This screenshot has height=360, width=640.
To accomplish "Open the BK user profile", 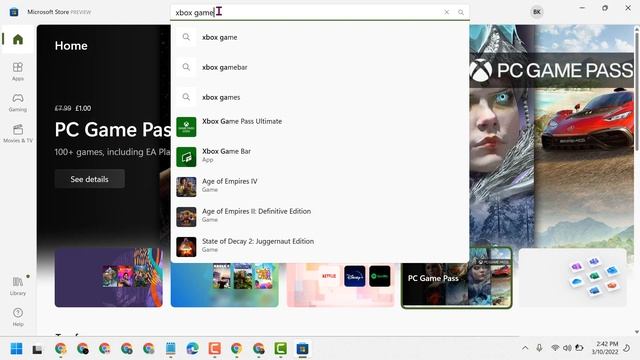I will pyautogui.click(x=537, y=12).
